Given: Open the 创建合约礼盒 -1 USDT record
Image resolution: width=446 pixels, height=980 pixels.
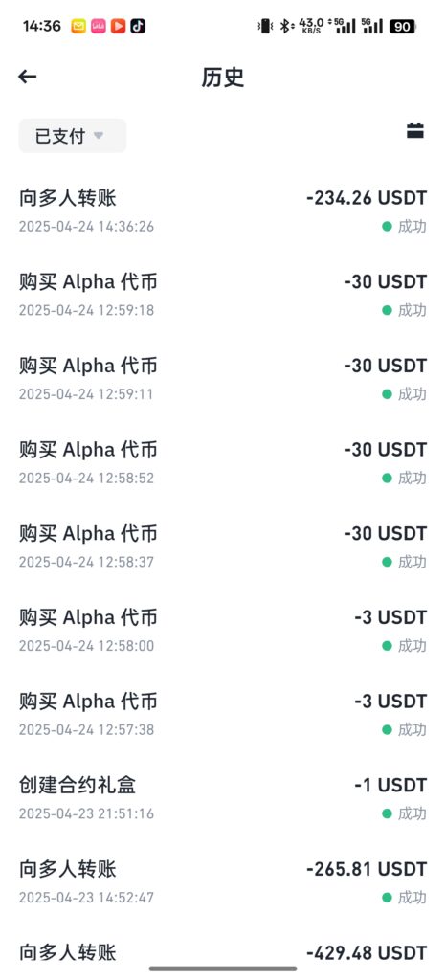Looking at the screenshot, I should [223, 797].
